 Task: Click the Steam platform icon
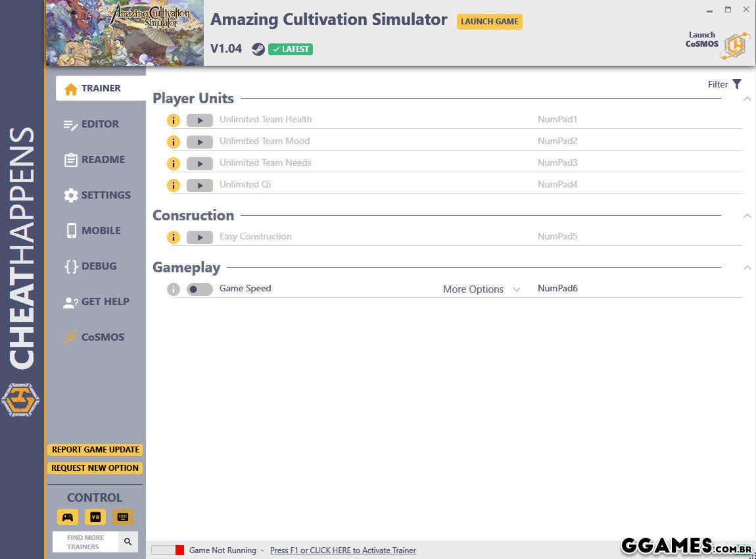(x=258, y=49)
